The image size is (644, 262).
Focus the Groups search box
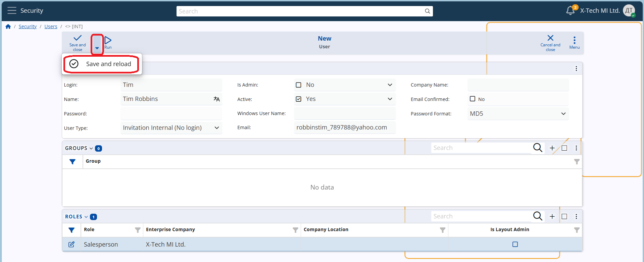coord(481,148)
